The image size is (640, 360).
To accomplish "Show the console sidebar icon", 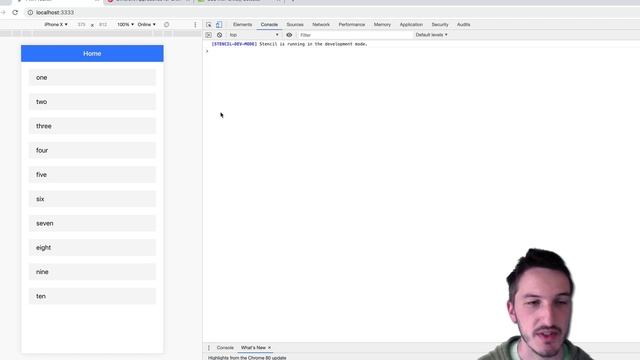I will click(209, 35).
